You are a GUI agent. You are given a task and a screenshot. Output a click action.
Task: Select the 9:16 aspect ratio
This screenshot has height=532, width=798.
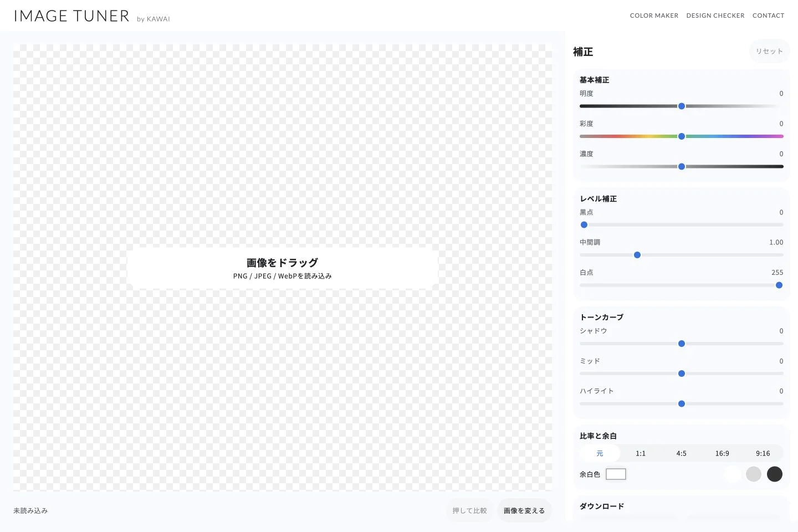point(763,453)
